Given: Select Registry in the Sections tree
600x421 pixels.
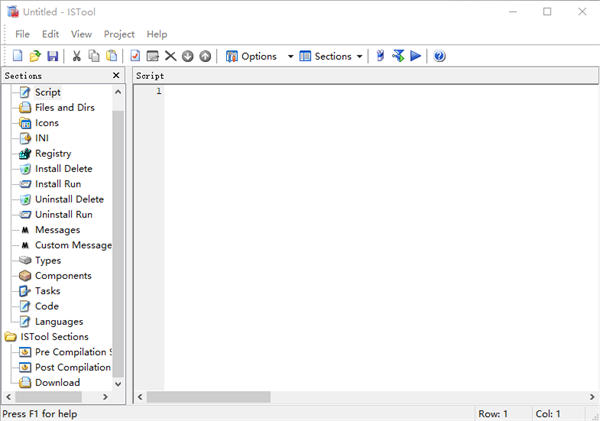Looking at the screenshot, I should coord(53,153).
